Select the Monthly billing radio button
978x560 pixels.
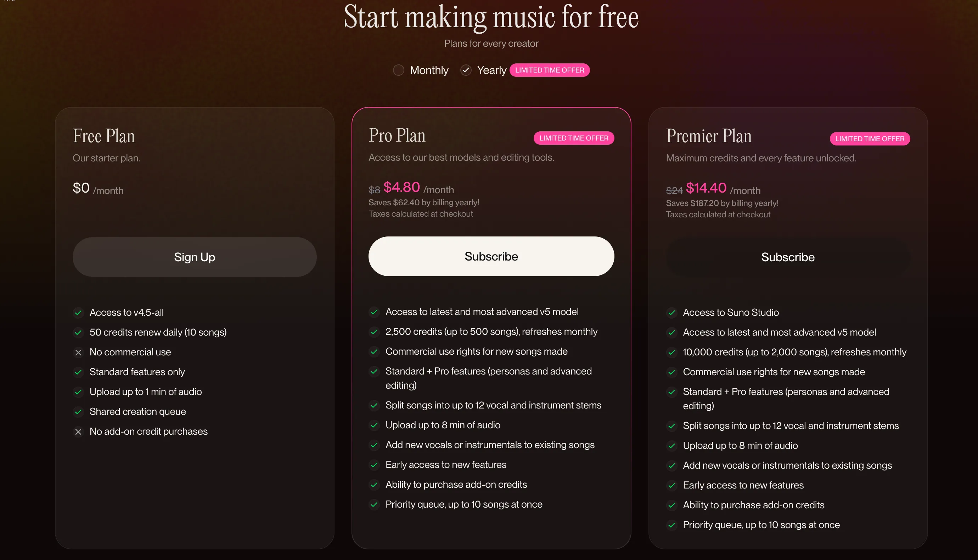[398, 70]
